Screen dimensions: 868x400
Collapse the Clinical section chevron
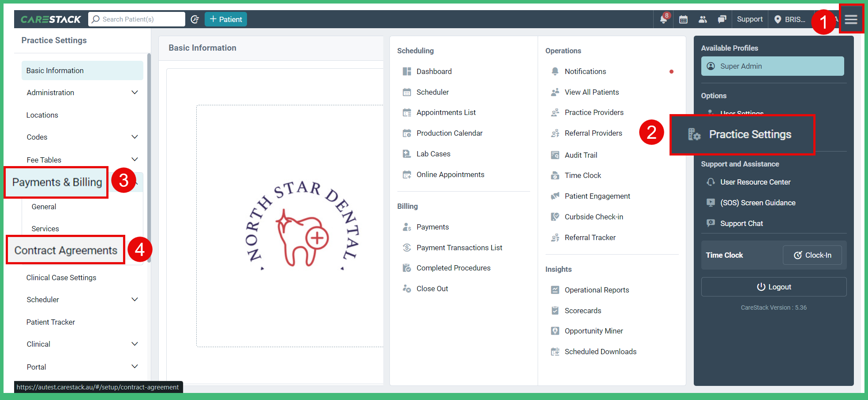point(135,344)
